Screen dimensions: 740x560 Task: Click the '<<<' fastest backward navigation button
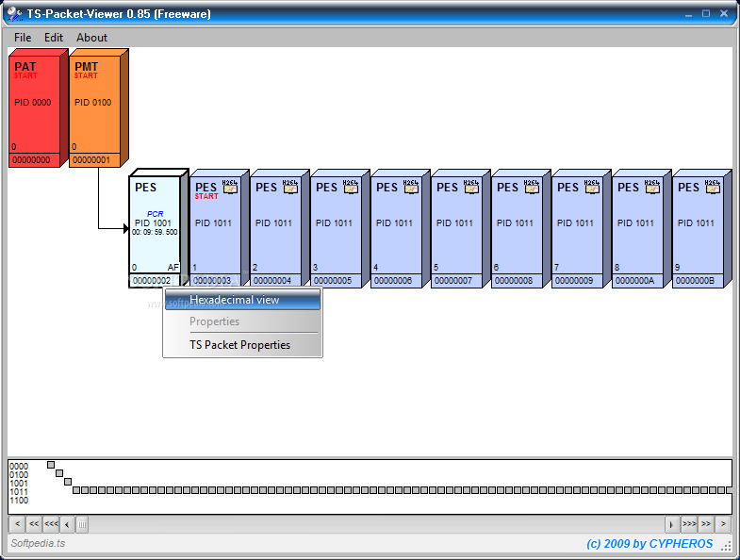pos(51,523)
